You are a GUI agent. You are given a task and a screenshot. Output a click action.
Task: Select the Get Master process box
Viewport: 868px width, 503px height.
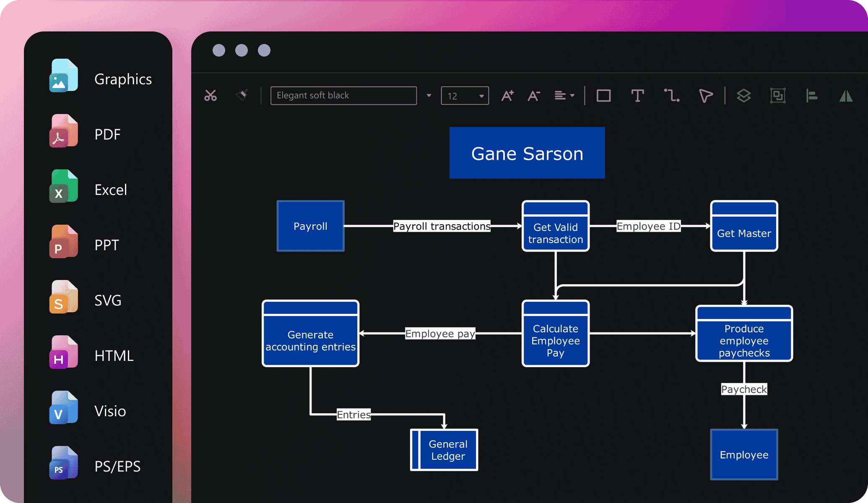coord(744,226)
